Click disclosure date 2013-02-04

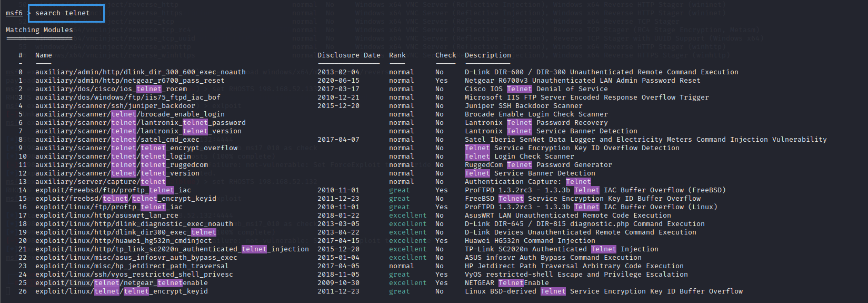[x=338, y=72]
